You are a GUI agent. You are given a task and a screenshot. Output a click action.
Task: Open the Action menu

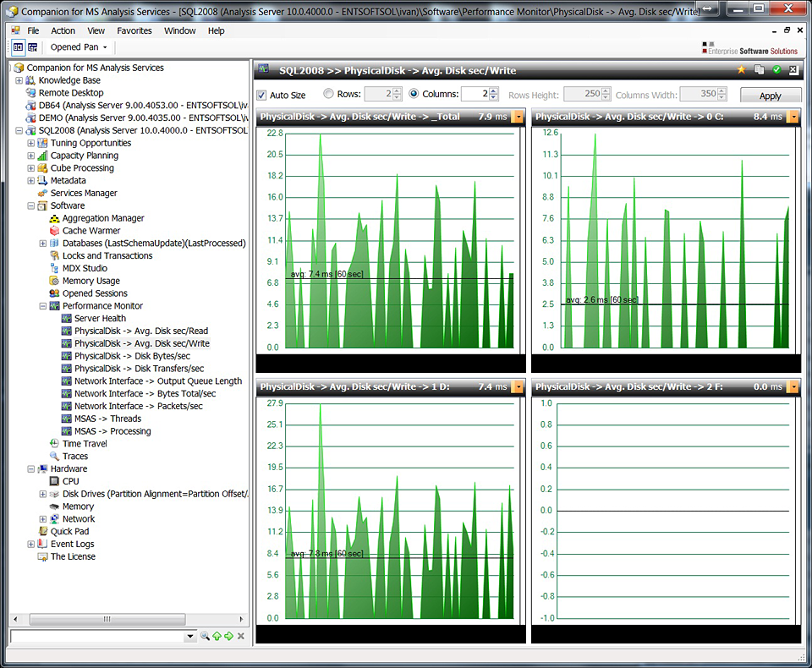click(x=63, y=30)
